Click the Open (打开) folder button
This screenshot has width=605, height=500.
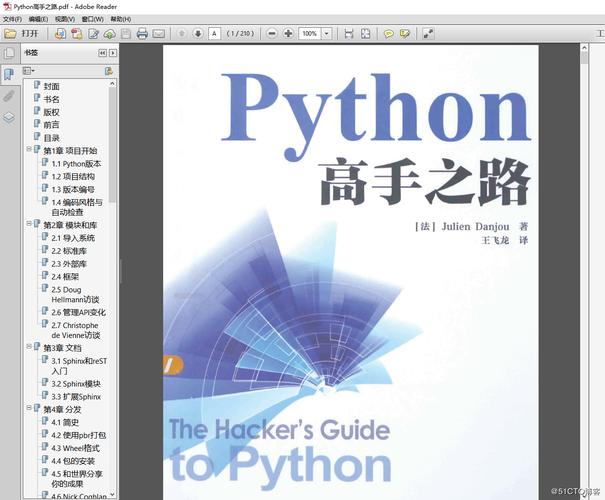[22, 34]
